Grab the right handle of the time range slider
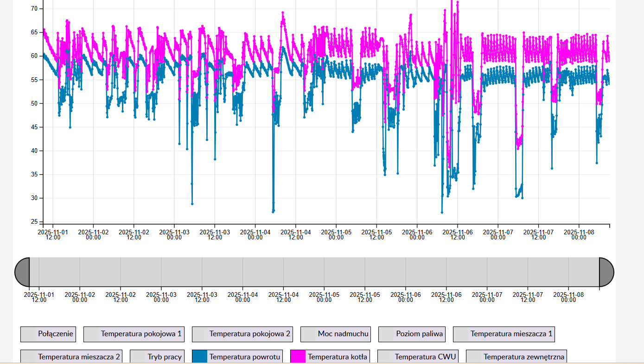The height and width of the screenshot is (364, 644). pyautogui.click(x=606, y=272)
